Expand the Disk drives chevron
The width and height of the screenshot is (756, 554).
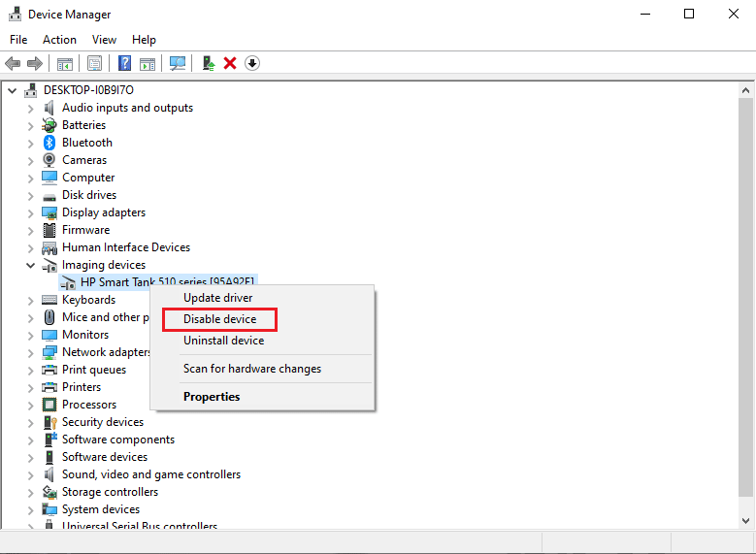30,196
